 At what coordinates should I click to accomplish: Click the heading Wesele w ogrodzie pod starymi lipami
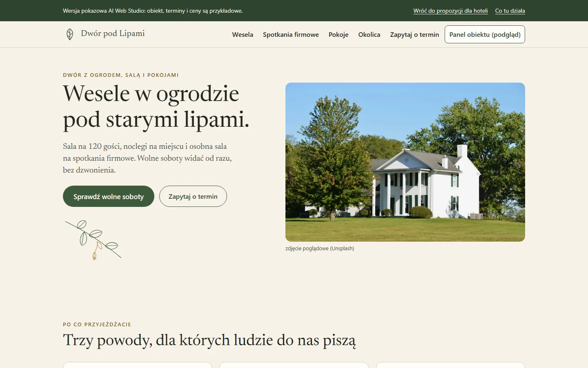click(156, 106)
